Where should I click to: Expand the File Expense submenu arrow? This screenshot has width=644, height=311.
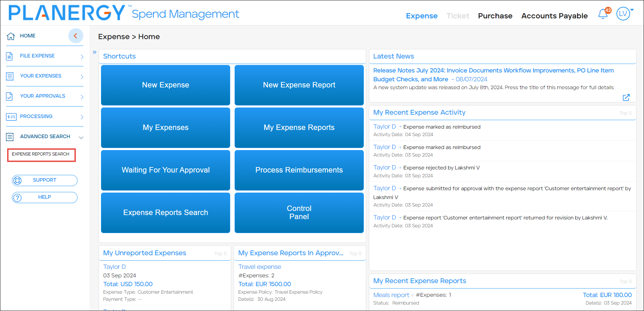pos(82,57)
